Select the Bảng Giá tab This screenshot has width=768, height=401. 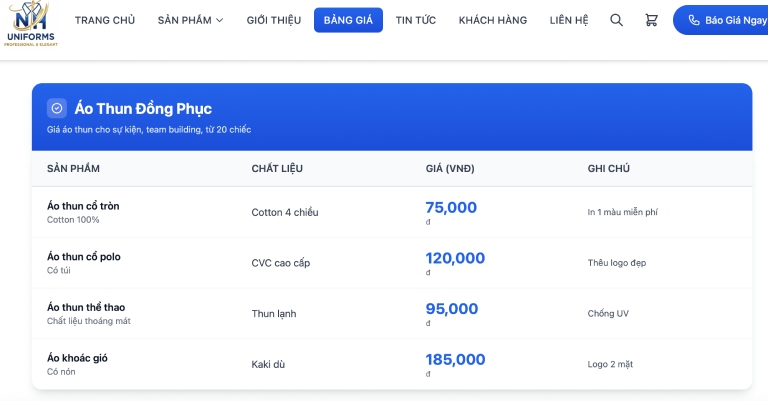click(x=348, y=20)
